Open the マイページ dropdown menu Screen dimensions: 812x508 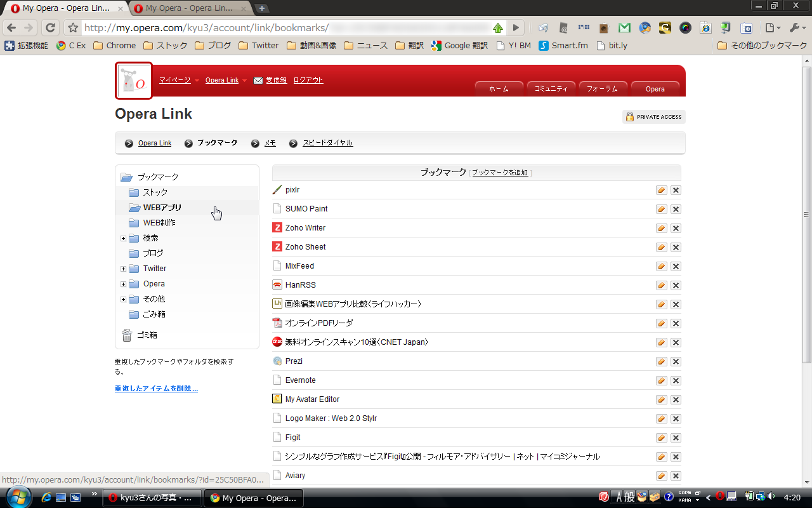tap(179, 80)
